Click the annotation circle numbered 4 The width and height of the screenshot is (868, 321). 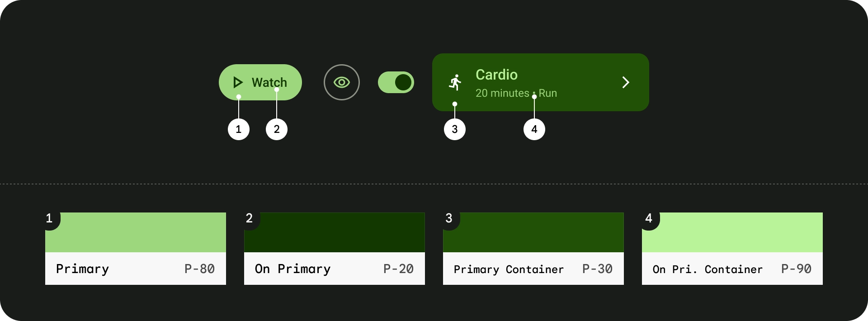534,129
